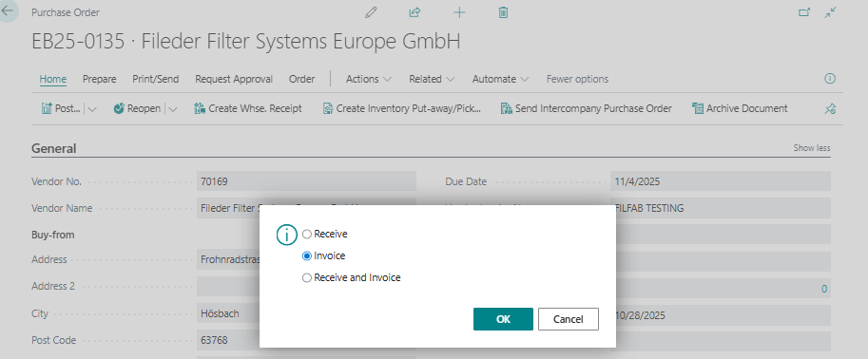Click the pencil edit icon

tap(372, 12)
